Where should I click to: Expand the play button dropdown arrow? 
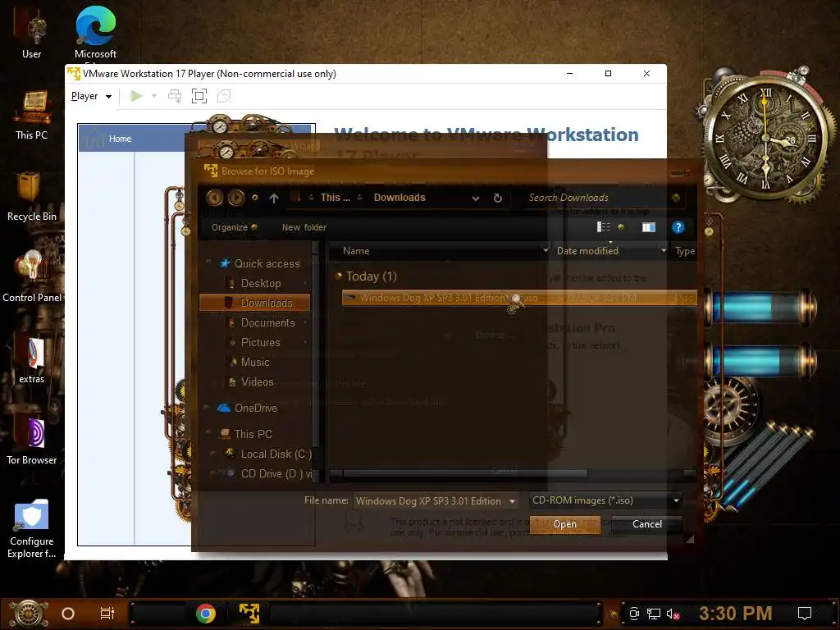coord(154,96)
